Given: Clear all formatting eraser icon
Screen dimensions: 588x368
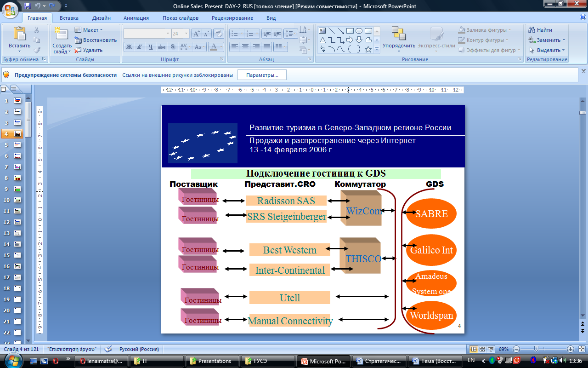Looking at the screenshot, I should (x=219, y=34).
